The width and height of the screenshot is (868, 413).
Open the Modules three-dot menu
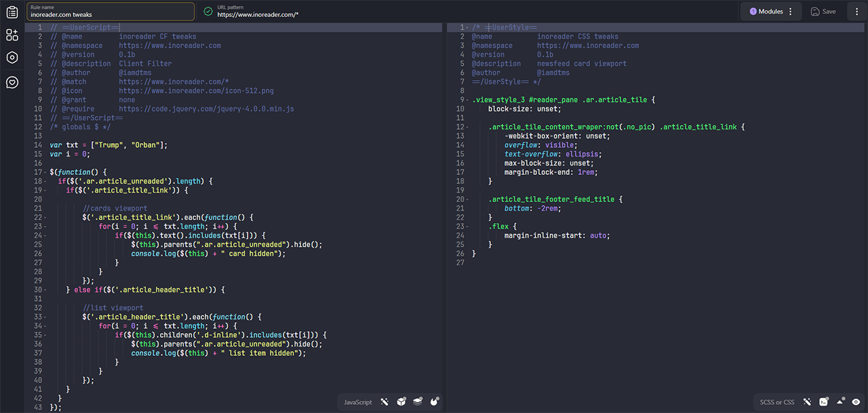click(x=791, y=12)
